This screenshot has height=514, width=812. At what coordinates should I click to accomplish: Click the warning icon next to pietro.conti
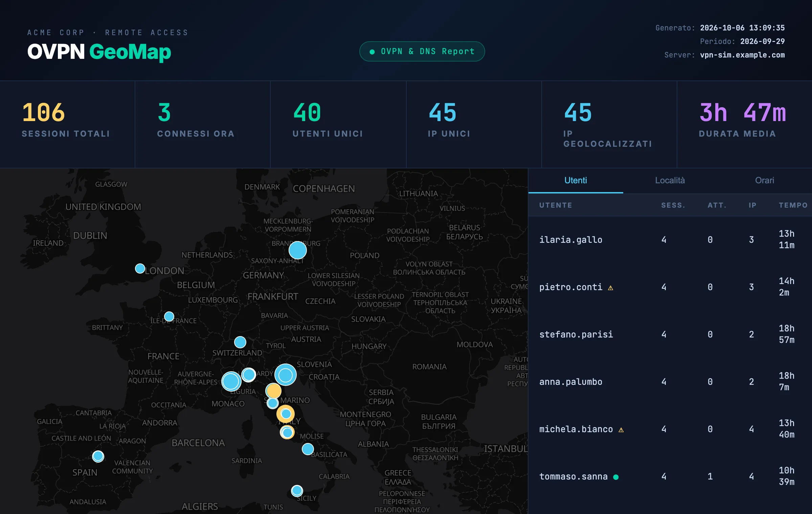click(610, 288)
